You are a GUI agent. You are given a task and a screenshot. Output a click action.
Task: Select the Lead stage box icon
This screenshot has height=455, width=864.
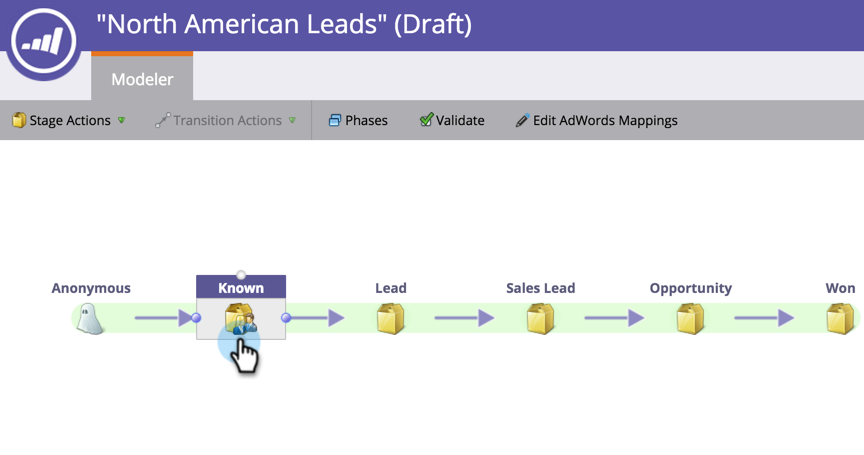coord(391,318)
